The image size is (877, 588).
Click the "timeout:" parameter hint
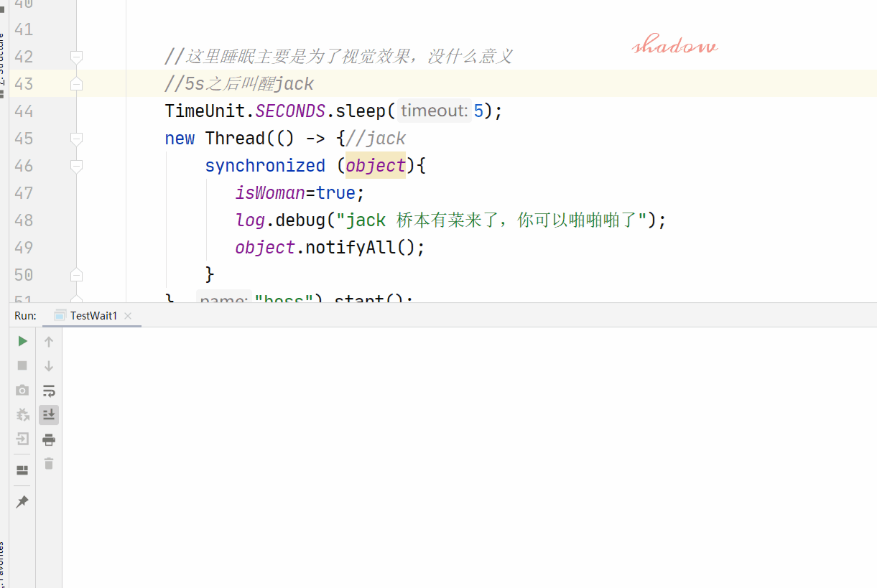tap(434, 111)
